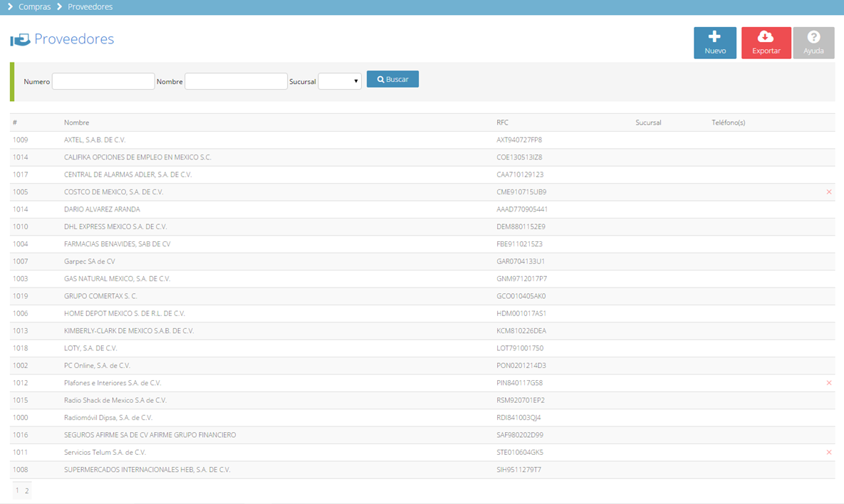This screenshot has height=504, width=844.
Task: Select Radiomóvil Dipsa row
Action: 422,417
